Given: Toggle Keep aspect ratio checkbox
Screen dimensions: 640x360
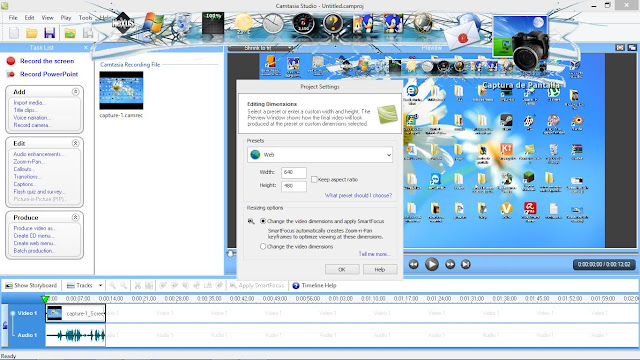Looking at the screenshot, I should (314, 179).
